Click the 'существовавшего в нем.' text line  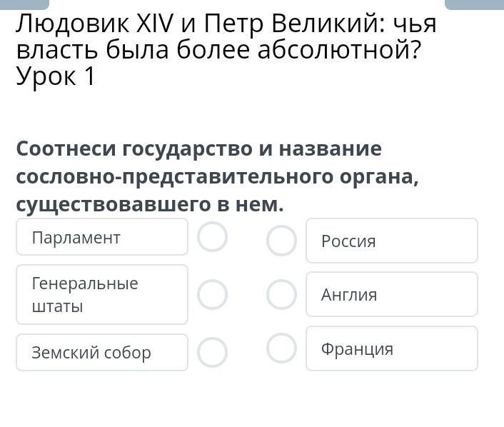150,204
